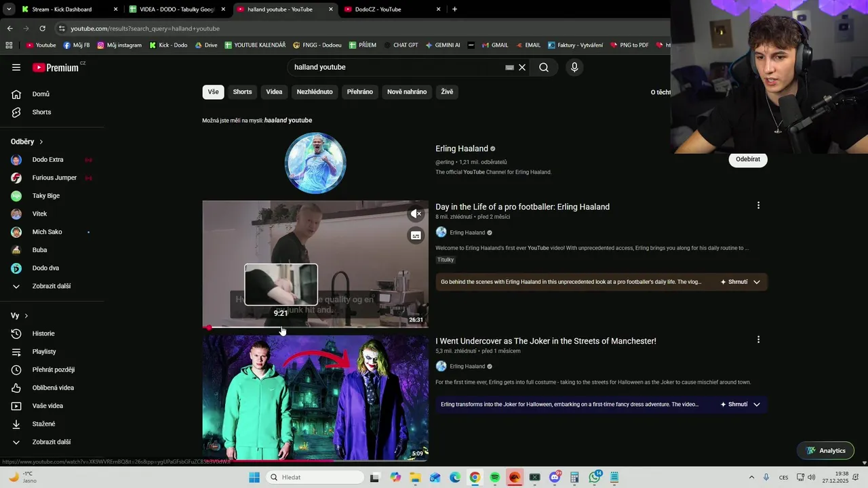Viewport: 868px width, 488px height.
Task: Open Calculator from the taskbar
Action: click(574, 477)
